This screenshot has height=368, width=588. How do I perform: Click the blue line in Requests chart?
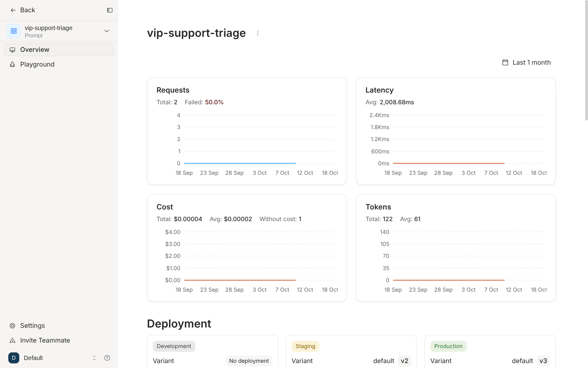tap(240, 163)
